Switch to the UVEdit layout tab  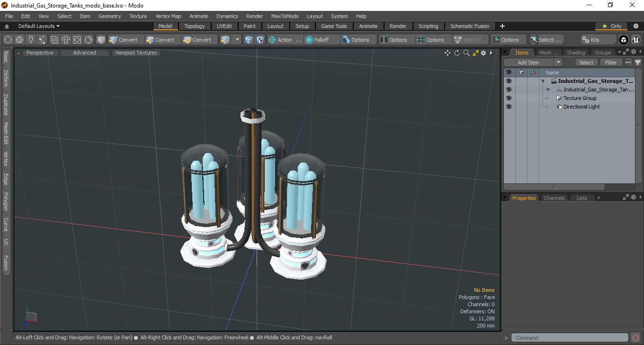point(224,26)
